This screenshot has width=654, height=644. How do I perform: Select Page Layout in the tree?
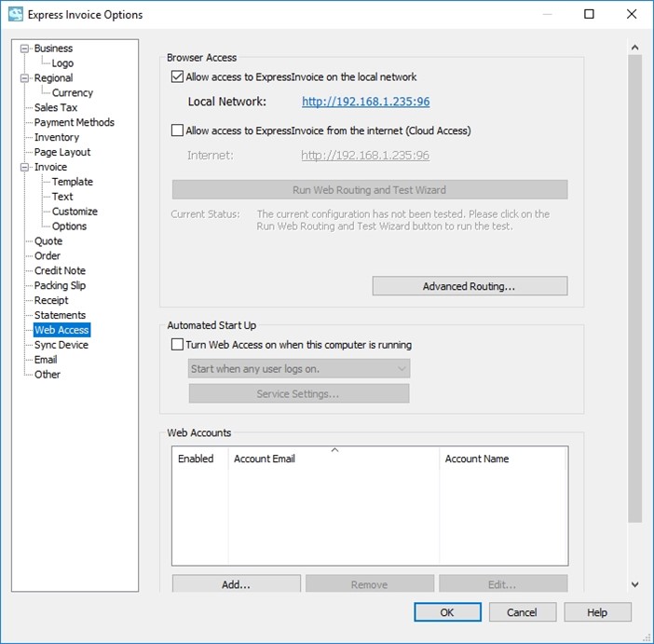(x=62, y=152)
